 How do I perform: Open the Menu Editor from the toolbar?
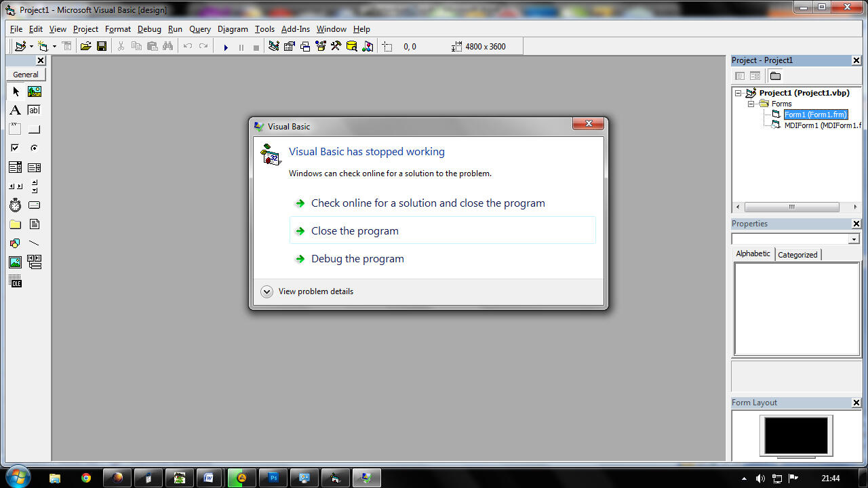point(66,46)
